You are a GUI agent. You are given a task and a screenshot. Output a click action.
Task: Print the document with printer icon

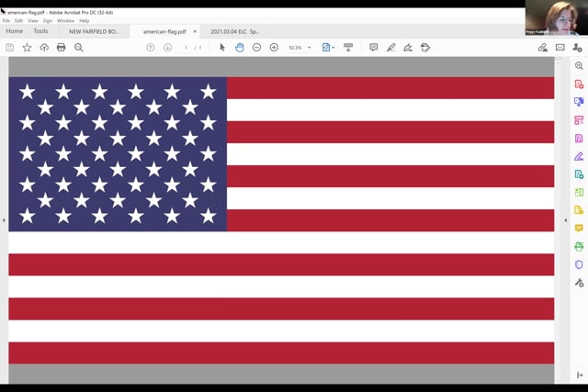click(x=62, y=48)
